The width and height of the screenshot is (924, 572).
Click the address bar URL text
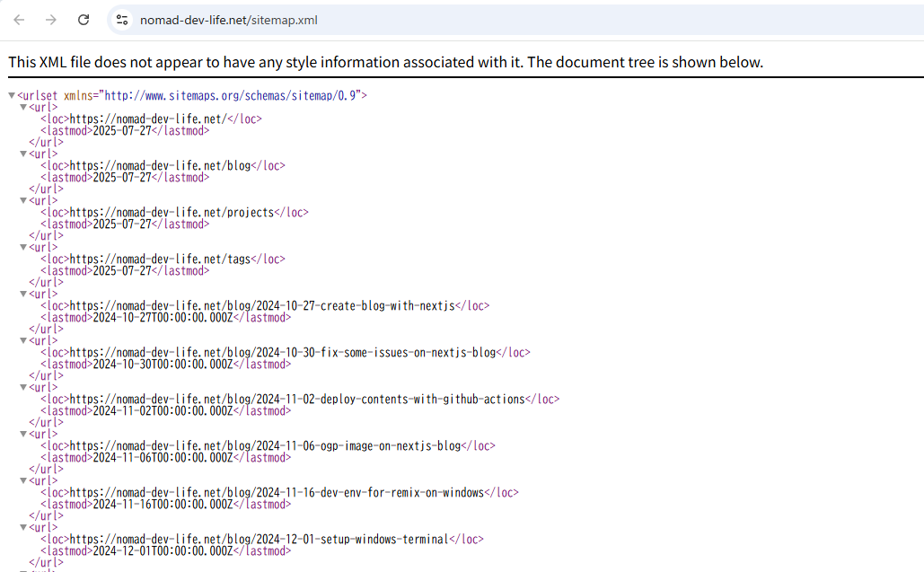coord(228,20)
